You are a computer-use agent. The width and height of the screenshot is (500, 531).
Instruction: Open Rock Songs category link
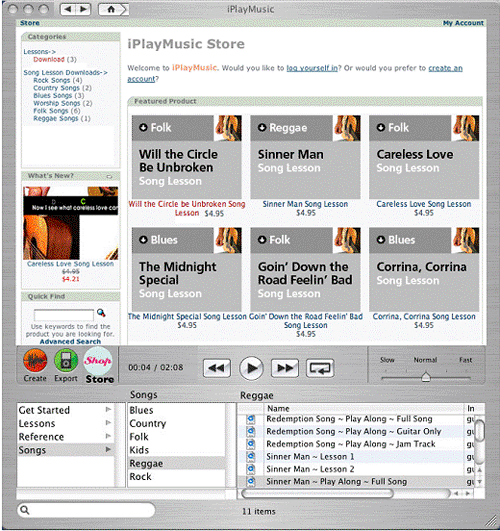tap(51, 80)
